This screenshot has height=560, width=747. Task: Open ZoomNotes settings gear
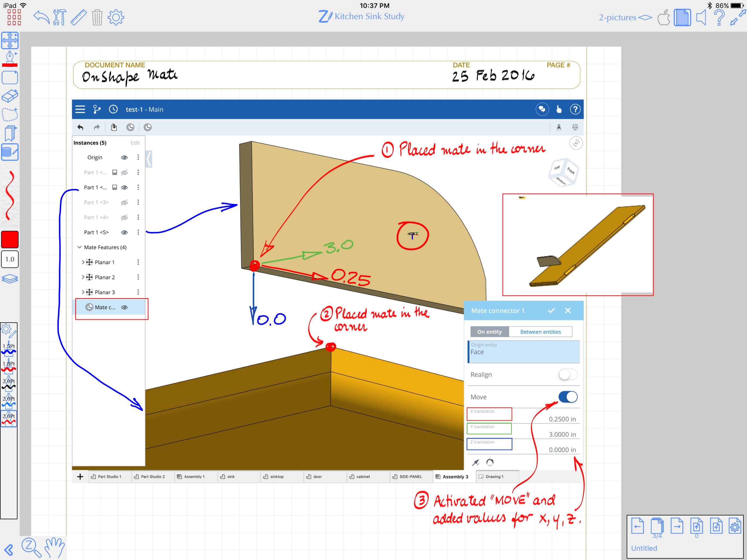point(116,17)
